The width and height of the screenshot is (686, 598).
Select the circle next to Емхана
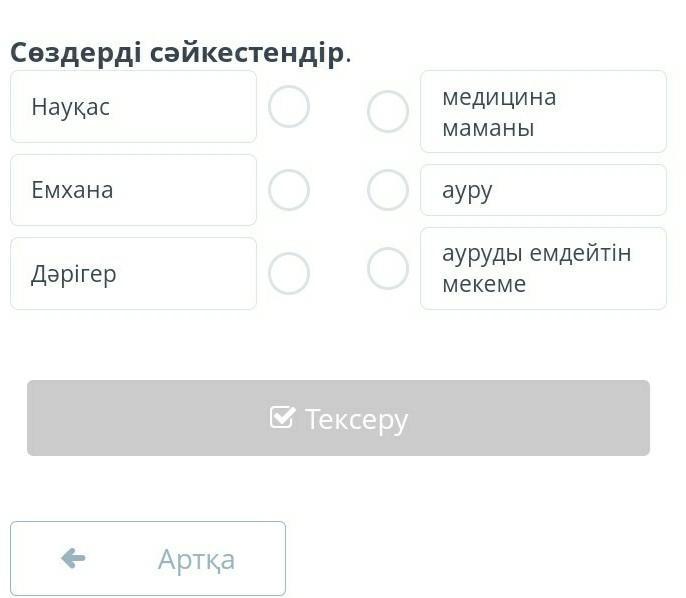[x=289, y=190]
